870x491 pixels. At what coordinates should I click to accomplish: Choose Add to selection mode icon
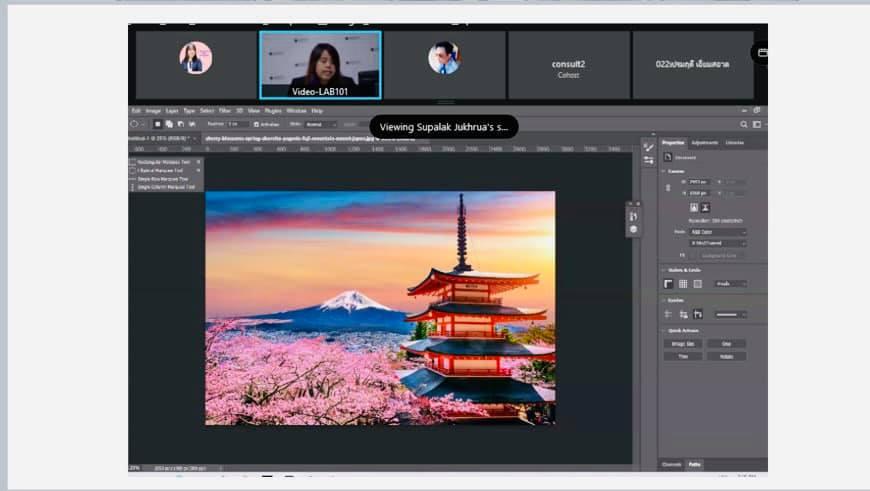point(169,124)
